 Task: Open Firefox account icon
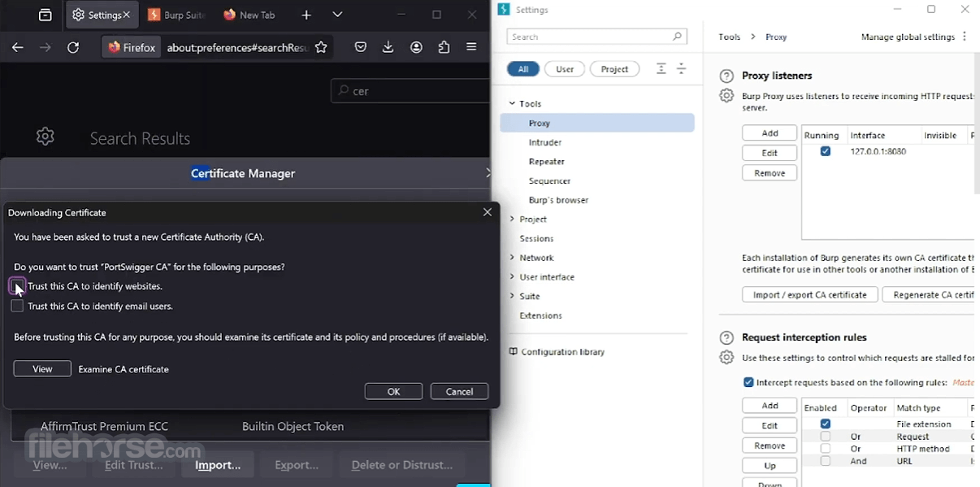[416, 48]
